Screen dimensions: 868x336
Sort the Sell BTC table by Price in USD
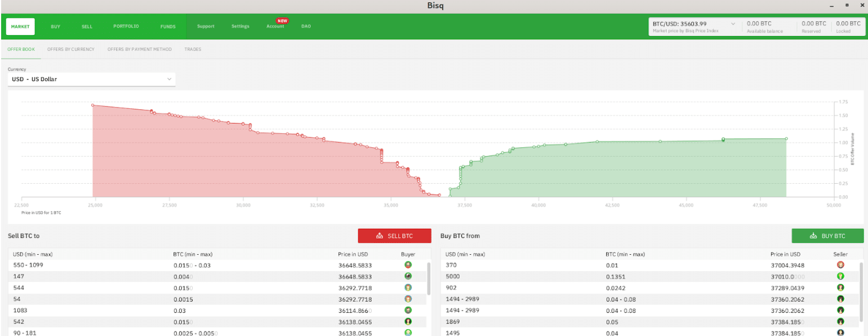point(353,254)
